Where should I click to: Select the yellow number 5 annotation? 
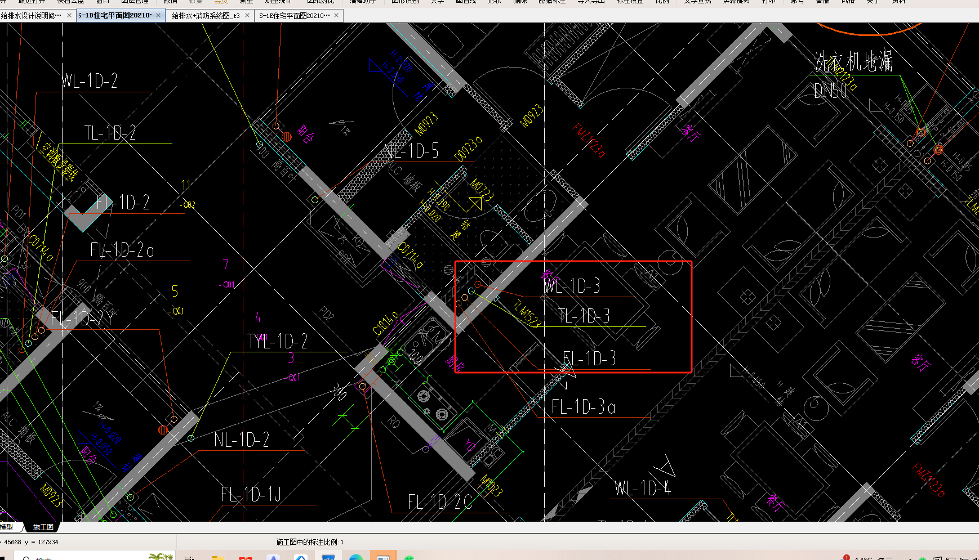(x=175, y=291)
